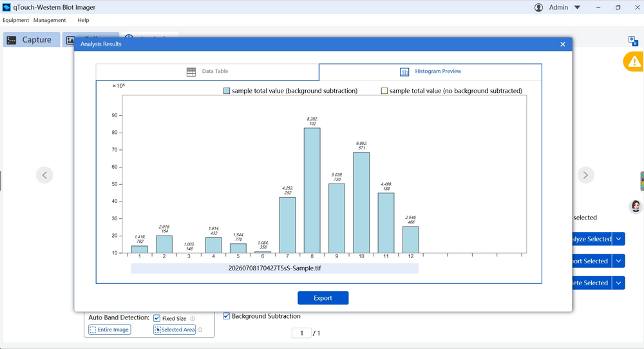Expand the Delete Selected dropdown arrow
644x349 pixels.
[x=618, y=283]
